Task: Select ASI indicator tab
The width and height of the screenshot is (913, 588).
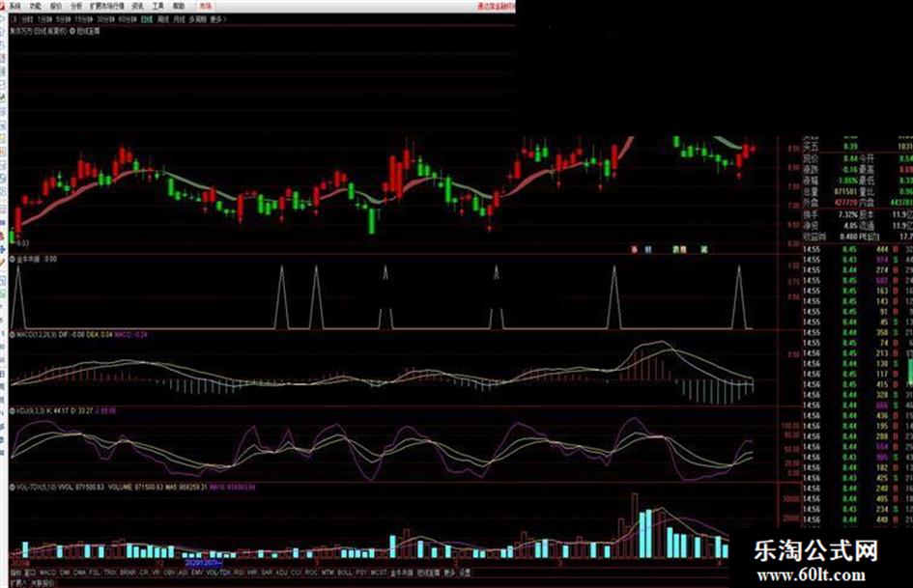Action: pos(183,573)
